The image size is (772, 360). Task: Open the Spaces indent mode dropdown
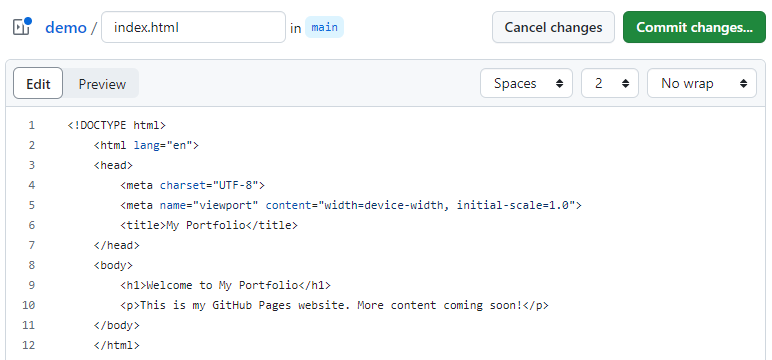pyautogui.click(x=526, y=83)
